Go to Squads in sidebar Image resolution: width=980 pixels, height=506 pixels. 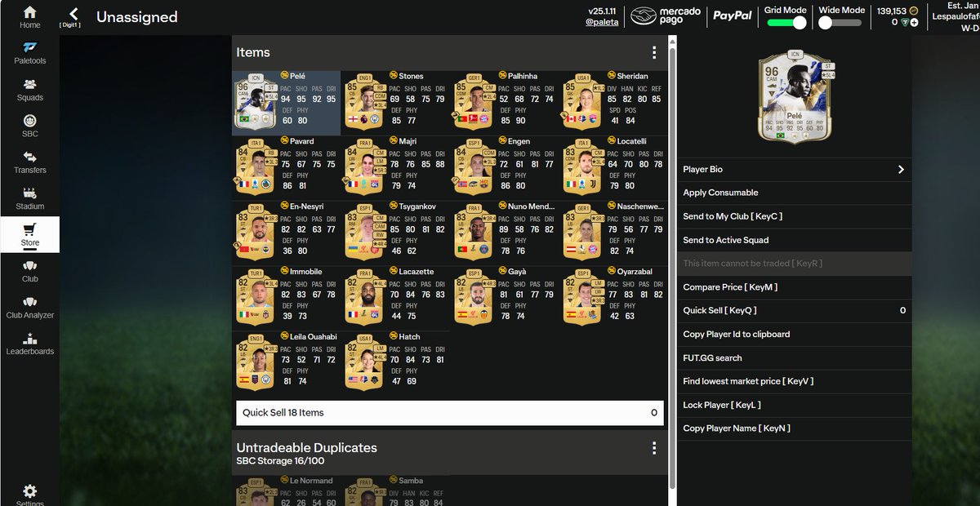29,89
